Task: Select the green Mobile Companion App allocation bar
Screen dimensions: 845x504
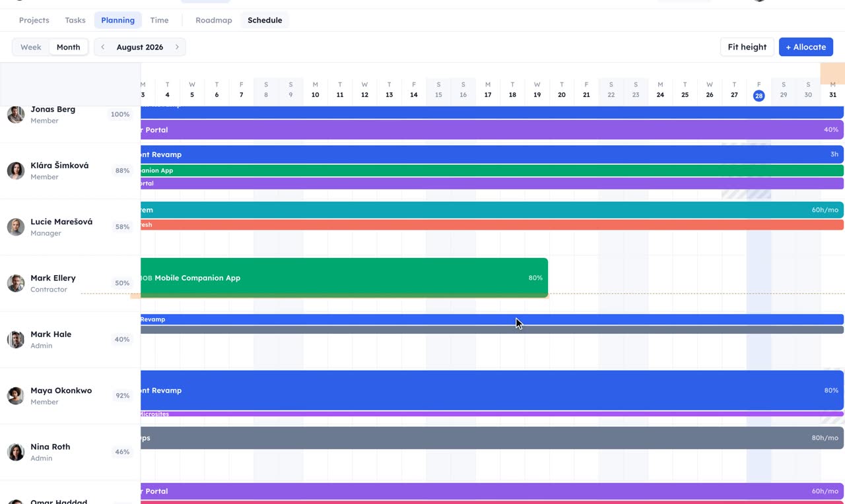Action: pyautogui.click(x=345, y=278)
